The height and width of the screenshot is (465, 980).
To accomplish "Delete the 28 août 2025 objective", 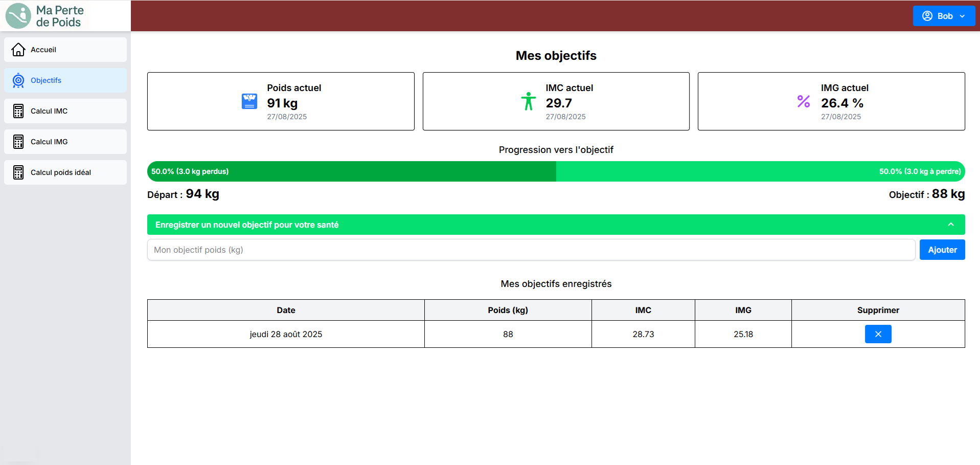I will coord(878,334).
